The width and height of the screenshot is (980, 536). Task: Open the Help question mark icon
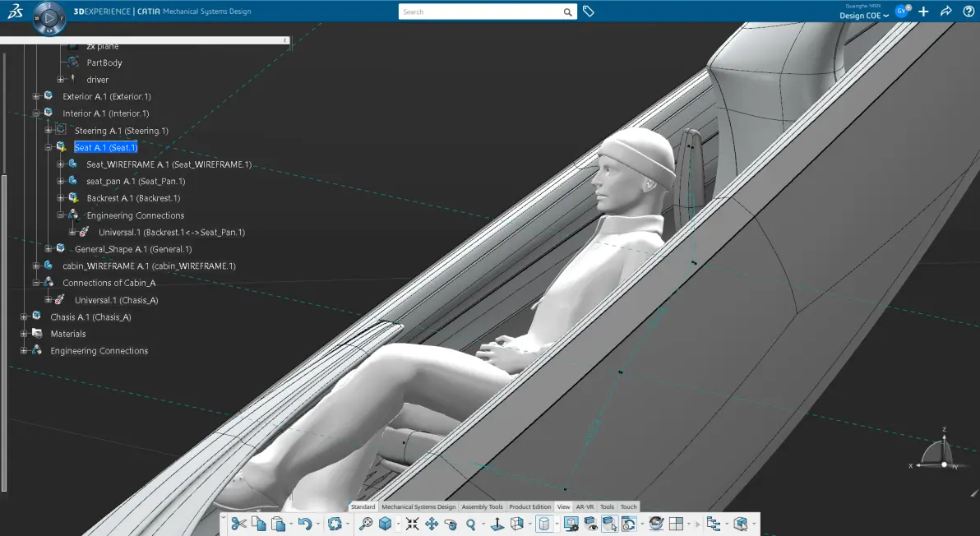tap(968, 12)
